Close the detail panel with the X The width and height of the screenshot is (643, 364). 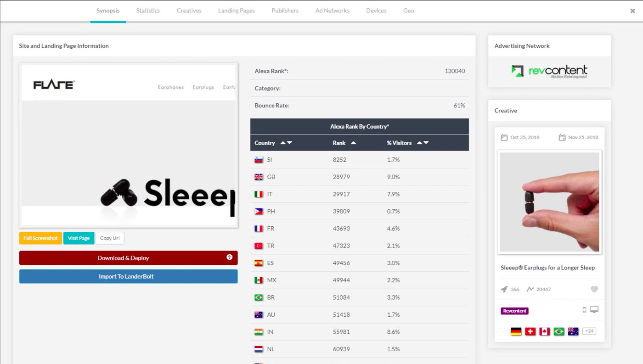tap(632, 11)
